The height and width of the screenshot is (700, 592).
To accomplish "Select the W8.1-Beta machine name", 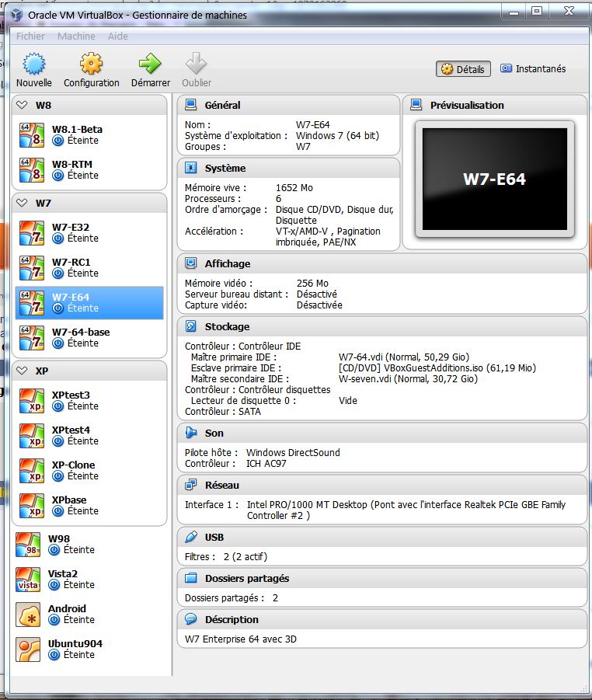I will 77,129.
